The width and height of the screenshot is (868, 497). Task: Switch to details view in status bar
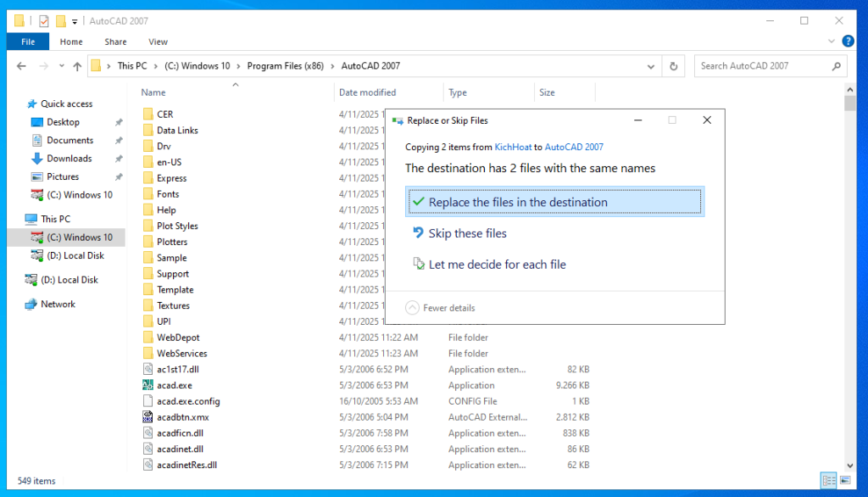(x=827, y=481)
